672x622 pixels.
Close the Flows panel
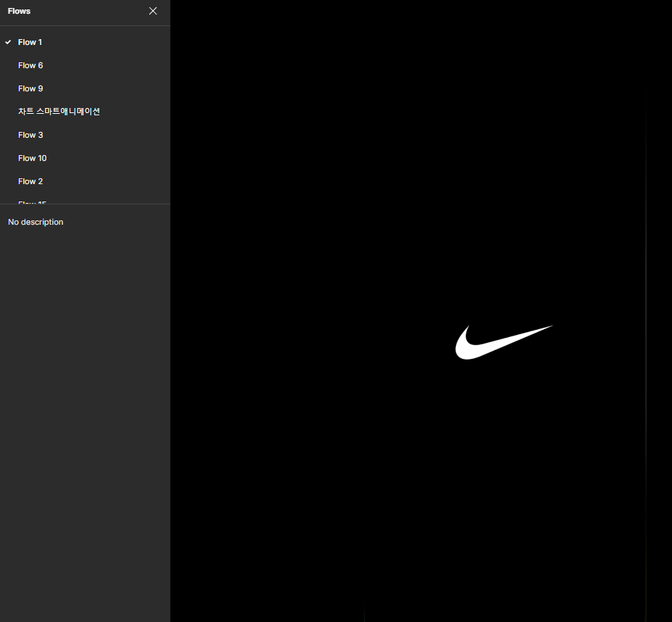153,11
